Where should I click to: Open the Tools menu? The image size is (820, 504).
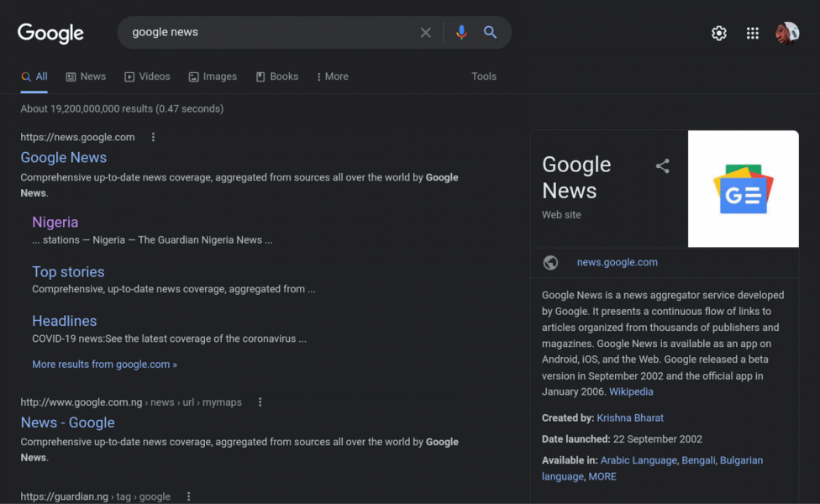[x=484, y=76]
